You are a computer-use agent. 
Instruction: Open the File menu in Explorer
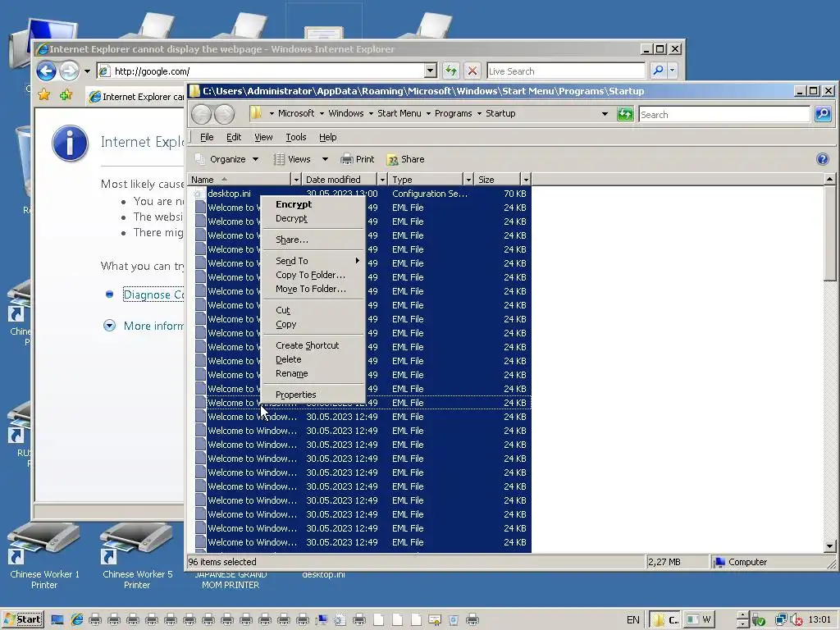coord(206,137)
